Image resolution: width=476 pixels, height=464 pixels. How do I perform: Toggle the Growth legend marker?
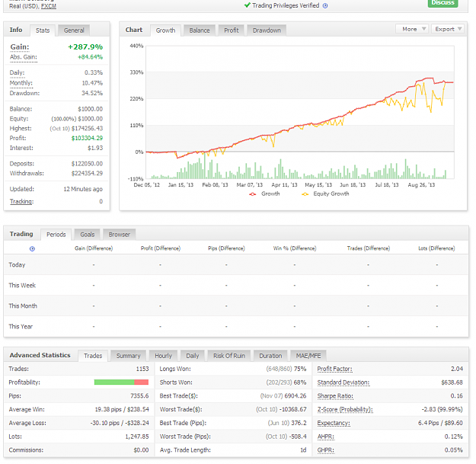click(x=253, y=194)
